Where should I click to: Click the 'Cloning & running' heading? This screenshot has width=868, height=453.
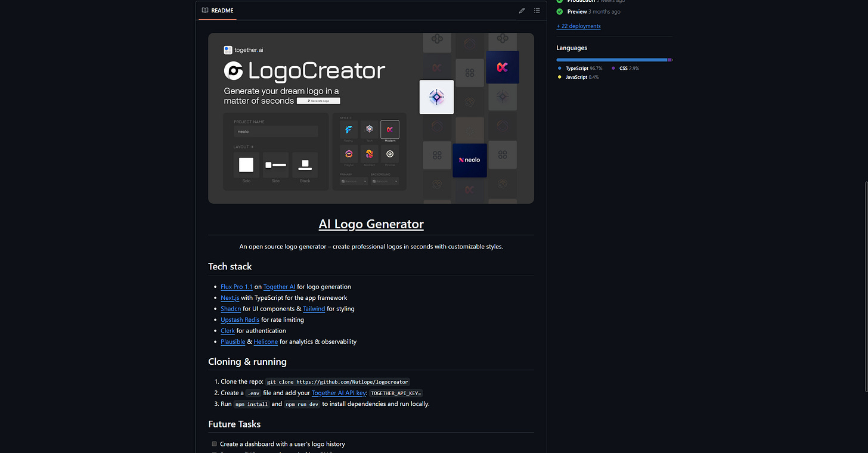(247, 362)
